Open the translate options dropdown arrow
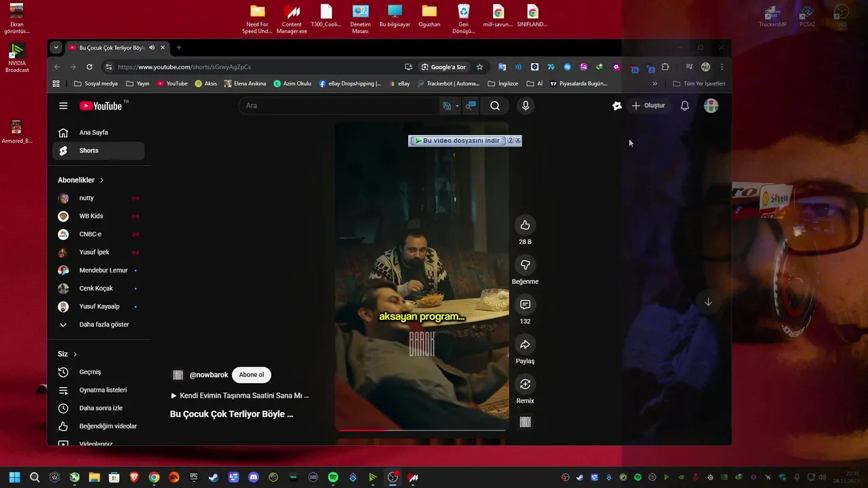Image resolution: width=868 pixels, height=488 pixels. point(457,106)
